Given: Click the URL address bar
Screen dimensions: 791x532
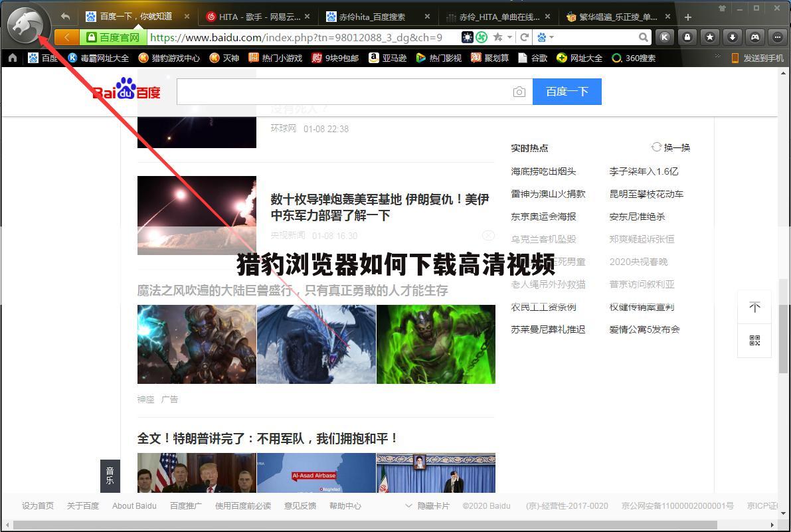Looking at the screenshot, I should pos(303,37).
